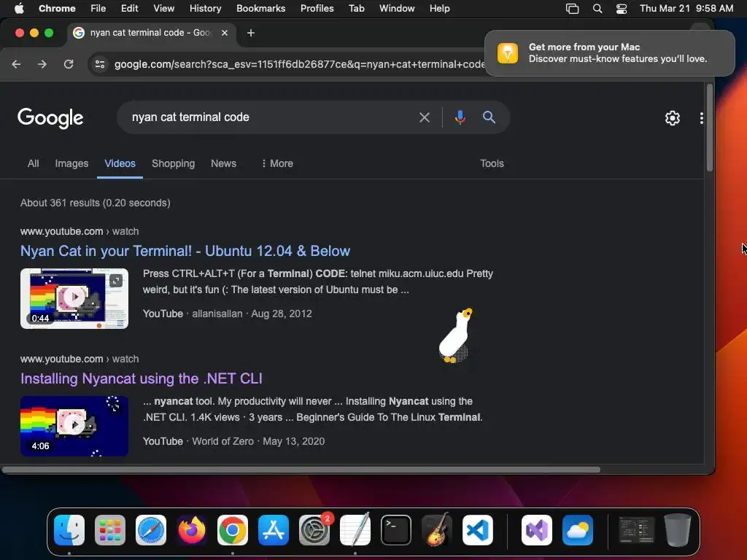Click the Get more from your Mac notification
Image resolution: width=747 pixels, height=560 pixels.
pyautogui.click(x=609, y=52)
